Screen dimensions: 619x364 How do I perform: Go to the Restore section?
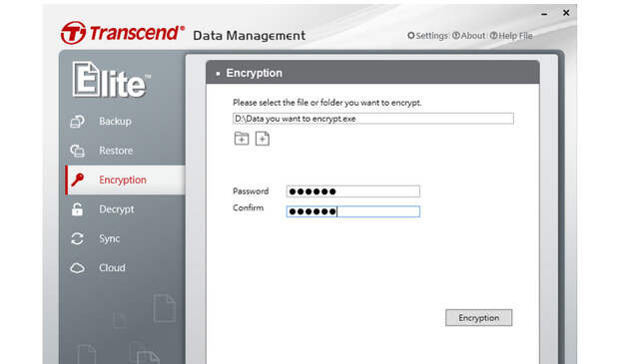pyautogui.click(x=116, y=151)
